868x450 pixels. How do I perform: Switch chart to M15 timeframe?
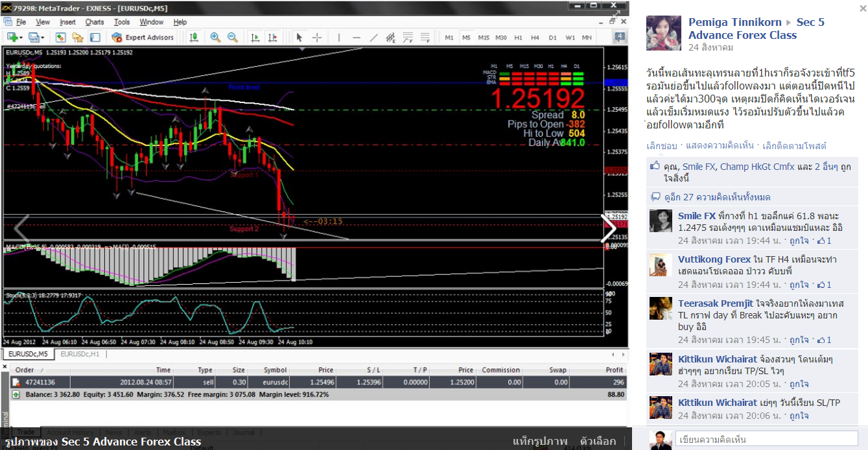coord(484,38)
